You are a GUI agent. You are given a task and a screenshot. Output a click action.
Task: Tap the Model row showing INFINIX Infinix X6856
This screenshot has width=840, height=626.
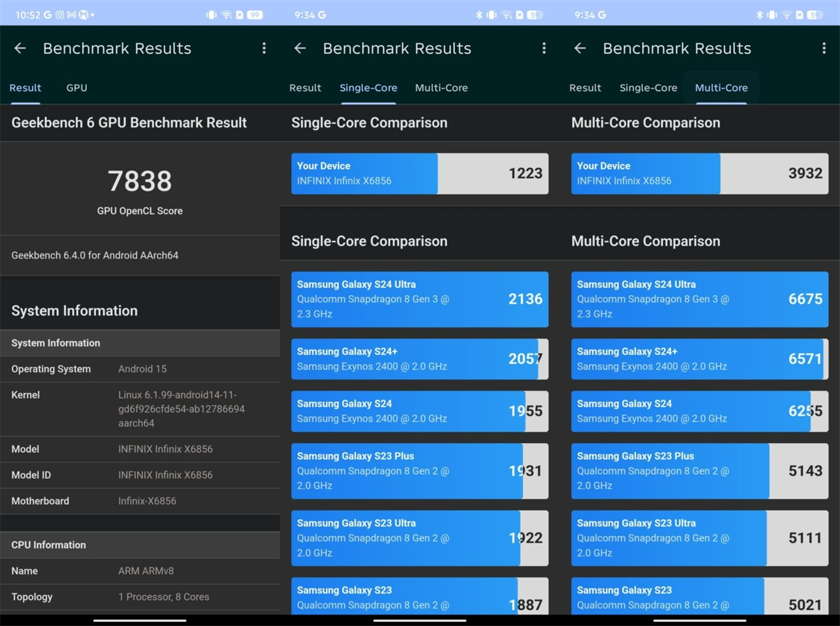pyautogui.click(x=140, y=449)
